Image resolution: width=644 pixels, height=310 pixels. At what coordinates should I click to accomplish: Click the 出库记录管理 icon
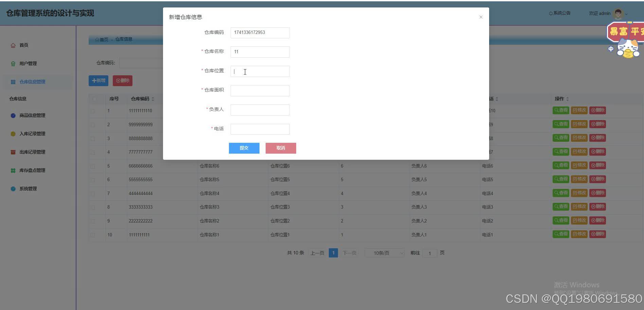13,152
